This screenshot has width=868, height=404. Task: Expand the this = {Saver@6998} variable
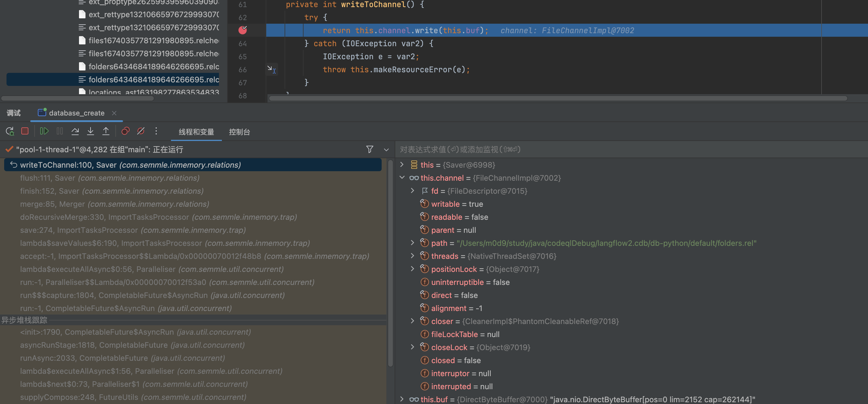click(x=402, y=165)
